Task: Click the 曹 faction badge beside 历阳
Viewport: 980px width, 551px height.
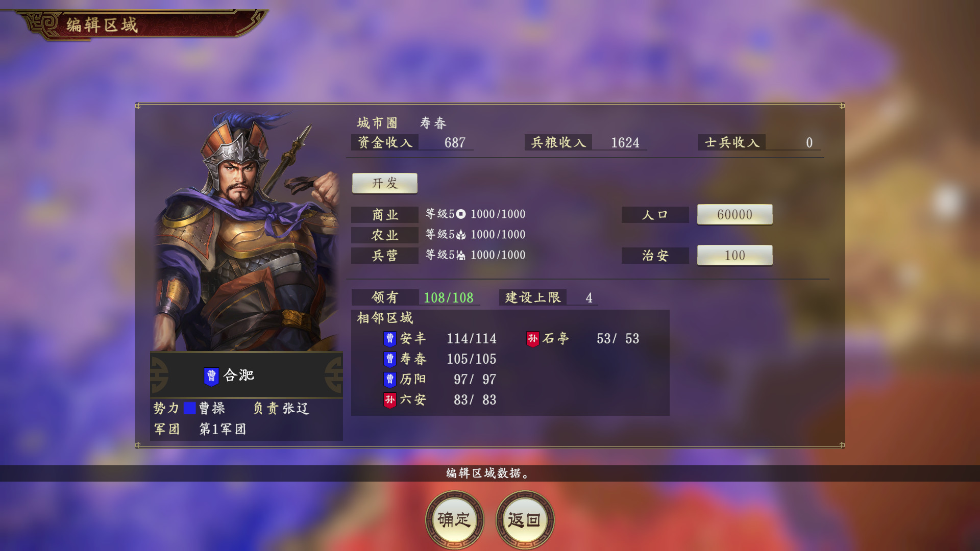Action: click(390, 380)
